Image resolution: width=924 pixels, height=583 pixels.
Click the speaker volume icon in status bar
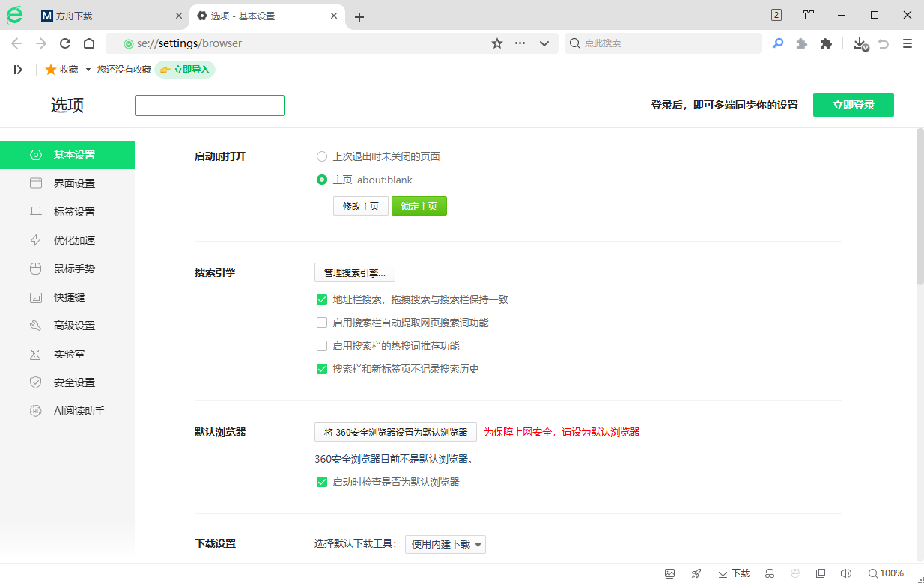(x=846, y=573)
